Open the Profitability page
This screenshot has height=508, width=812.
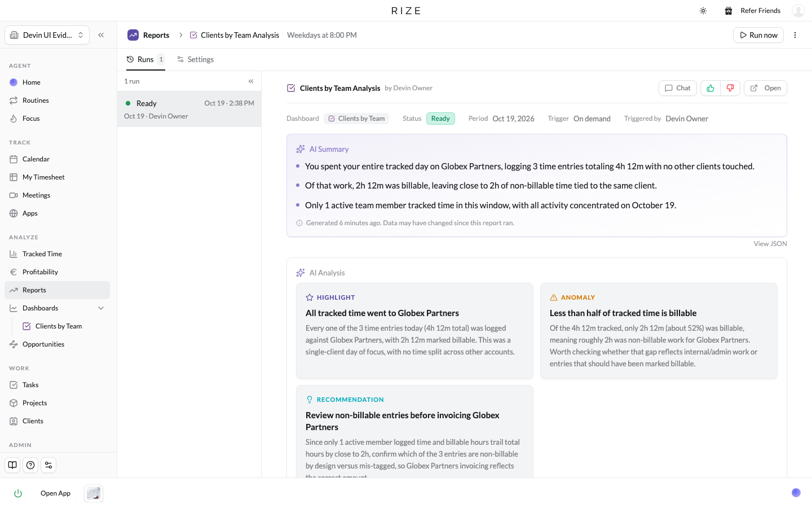57,272
